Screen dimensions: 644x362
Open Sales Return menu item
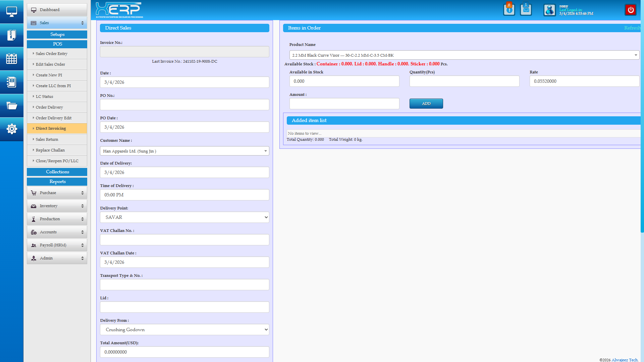[x=47, y=139]
